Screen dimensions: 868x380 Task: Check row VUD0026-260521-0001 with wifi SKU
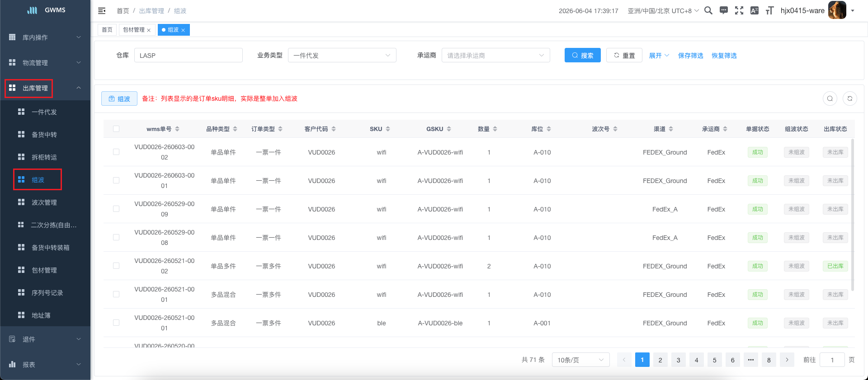116,294
